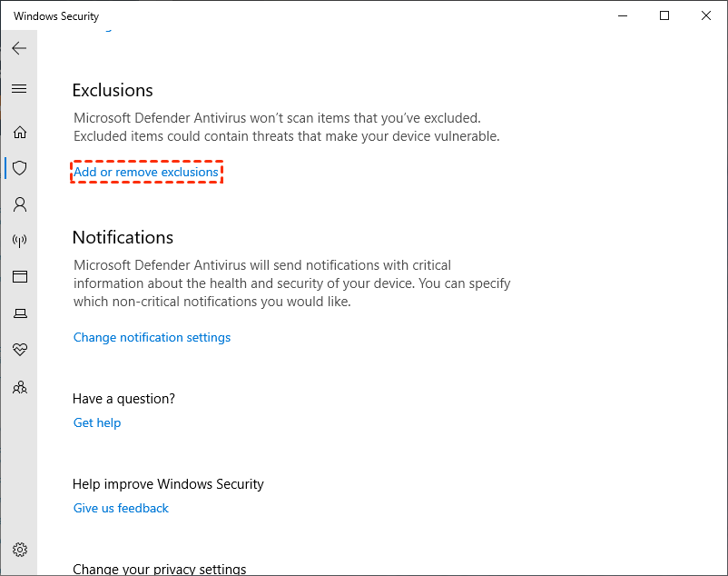Open Firewall & network protection icon
Image resolution: width=728 pixels, height=576 pixels.
click(20, 241)
